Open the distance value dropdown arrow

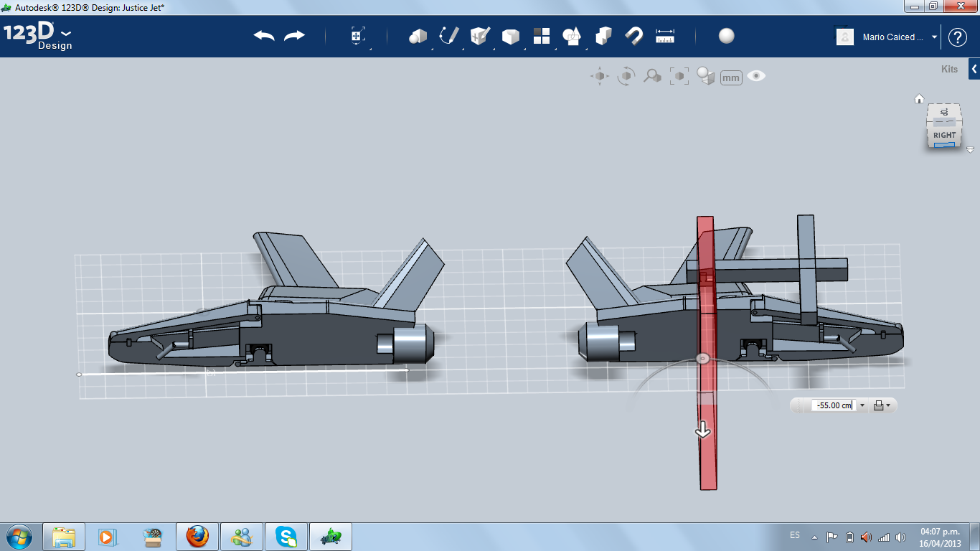pyautogui.click(x=862, y=405)
